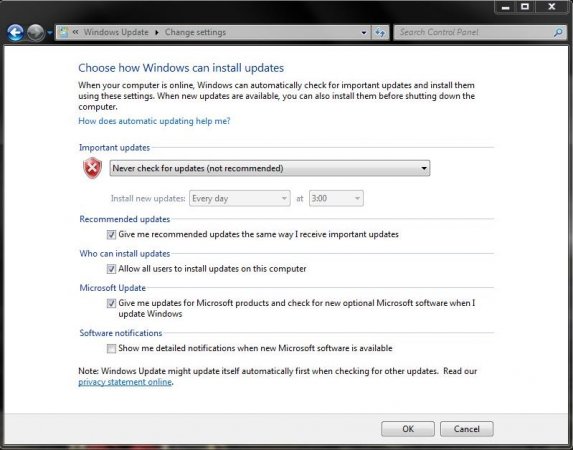Open How does automatic updating help me link

point(154,121)
